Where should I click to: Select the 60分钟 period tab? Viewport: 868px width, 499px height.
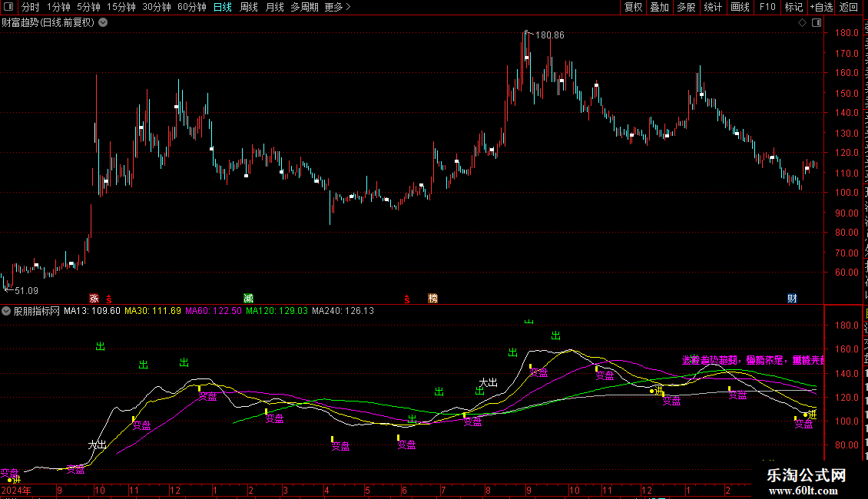(x=192, y=7)
